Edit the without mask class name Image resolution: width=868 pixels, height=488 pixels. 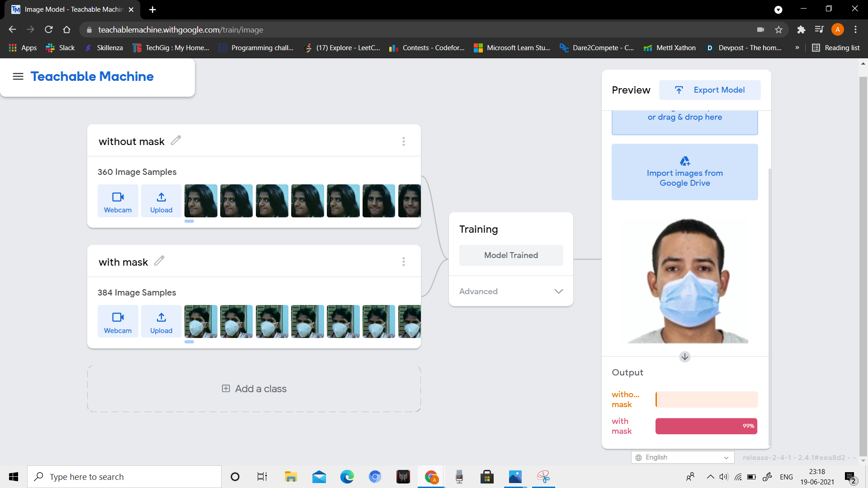click(176, 141)
